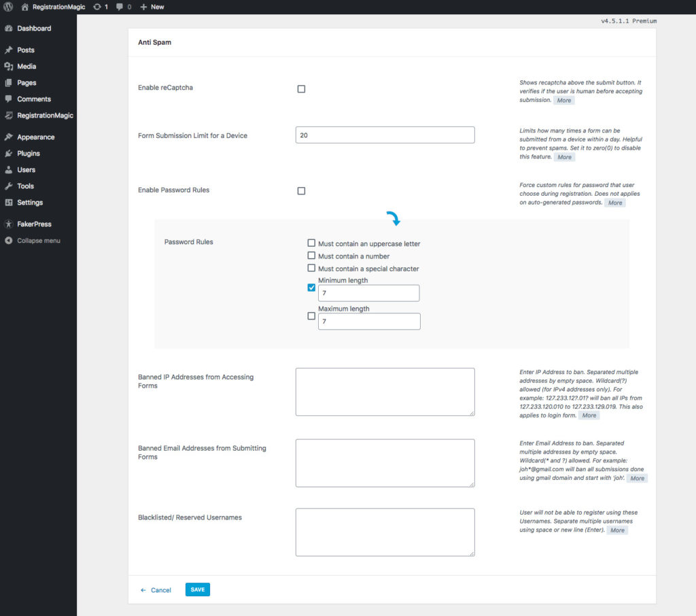Open FakerPress in the sidebar
This screenshot has width=696, height=616.
coord(34,224)
